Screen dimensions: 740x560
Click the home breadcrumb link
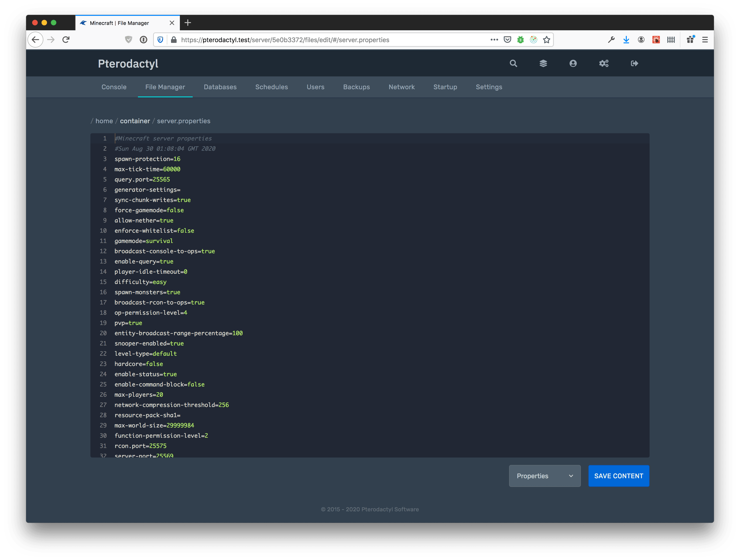pyautogui.click(x=104, y=121)
